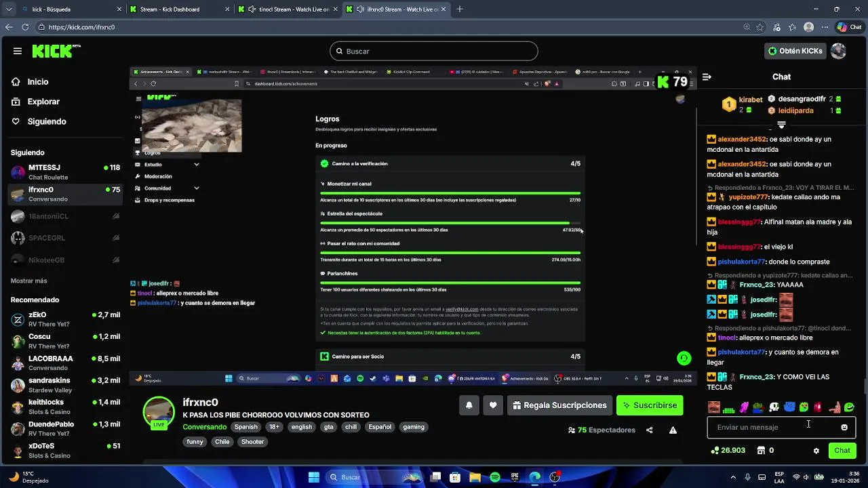Open Spotify from the taskbar
Screen dimensions: 868x488
[495, 477]
